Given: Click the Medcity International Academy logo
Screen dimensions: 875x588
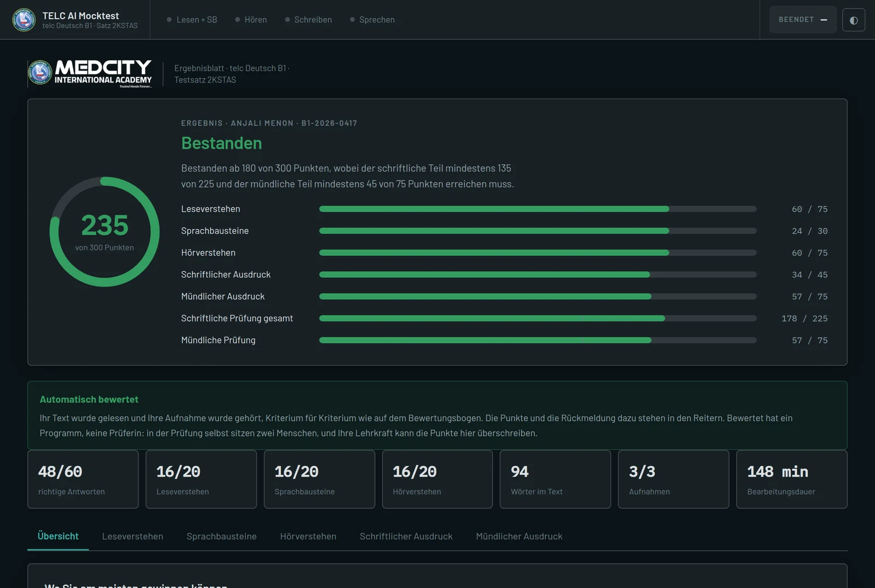Looking at the screenshot, I should pos(90,73).
